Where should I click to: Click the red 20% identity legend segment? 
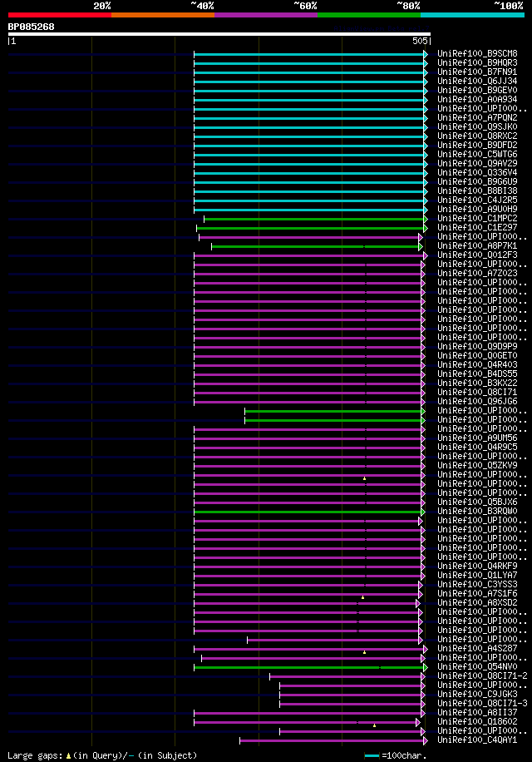click(60, 15)
